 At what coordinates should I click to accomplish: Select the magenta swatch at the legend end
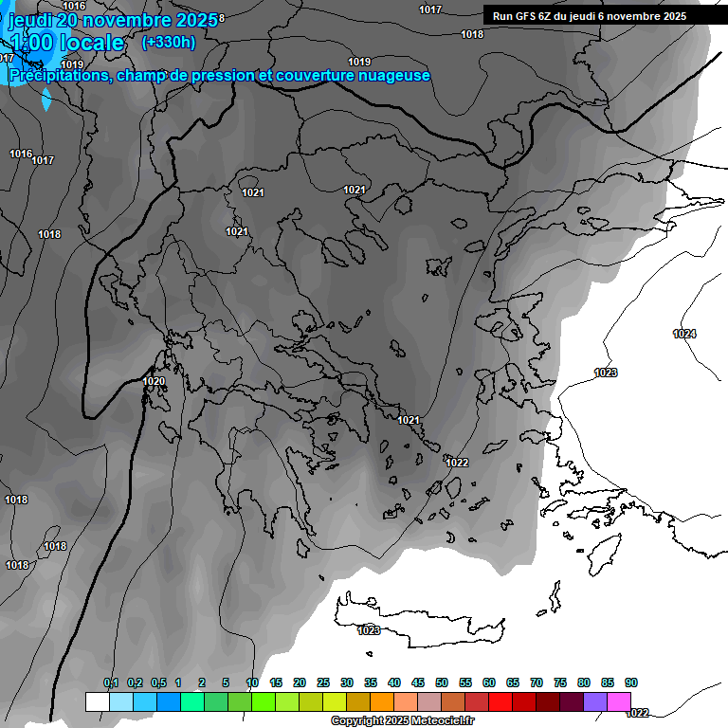pyautogui.click(x=619, y=701)
